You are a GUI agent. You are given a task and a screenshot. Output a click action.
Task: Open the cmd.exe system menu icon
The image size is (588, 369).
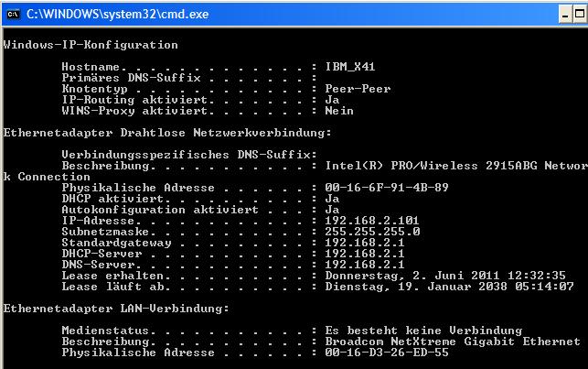(x=12, y=13)
